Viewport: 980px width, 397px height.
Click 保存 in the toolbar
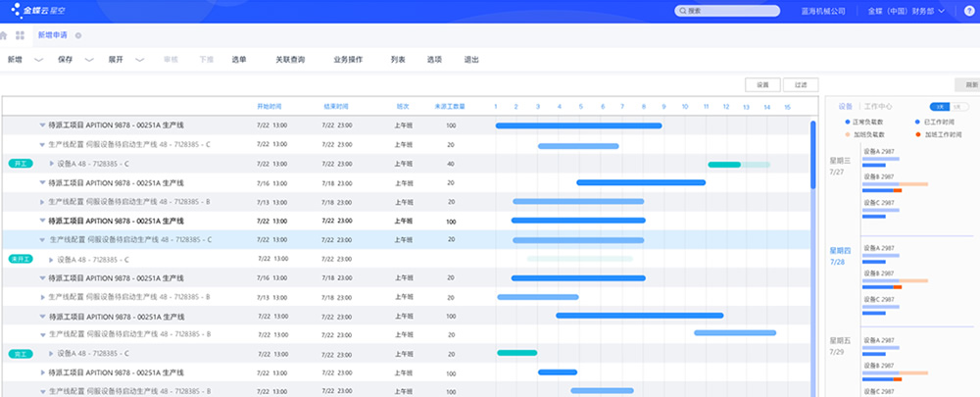point(65,60)
